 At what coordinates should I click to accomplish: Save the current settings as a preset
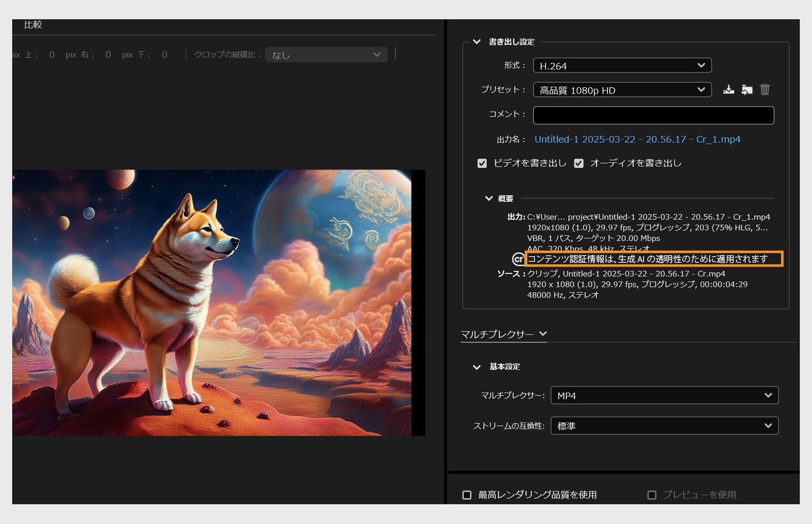(729, 89)
